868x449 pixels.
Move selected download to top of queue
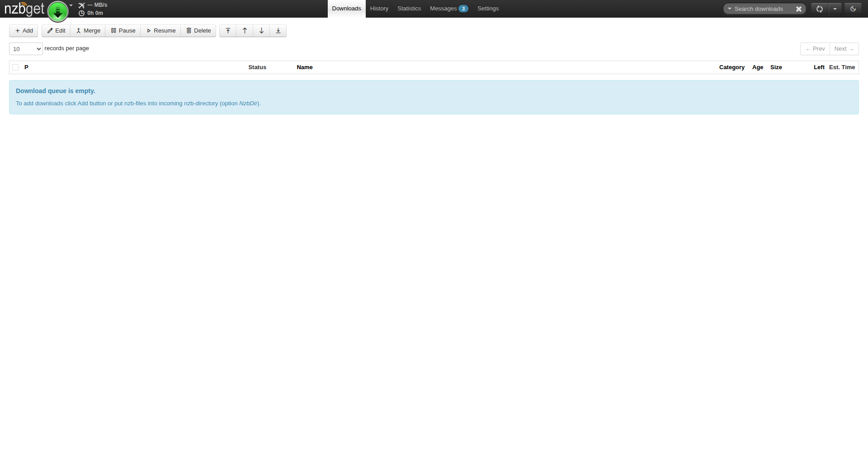click(228, 31)
